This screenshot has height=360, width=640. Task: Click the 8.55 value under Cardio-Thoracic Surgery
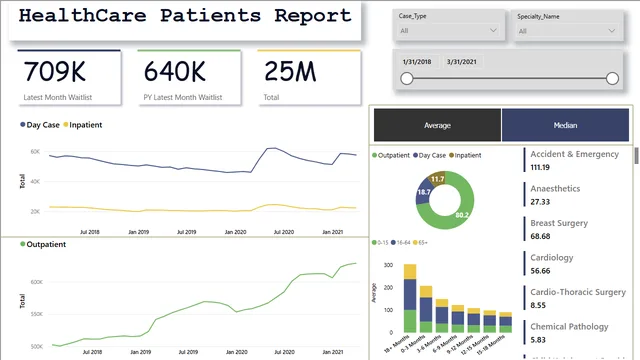tap(538, 305)
